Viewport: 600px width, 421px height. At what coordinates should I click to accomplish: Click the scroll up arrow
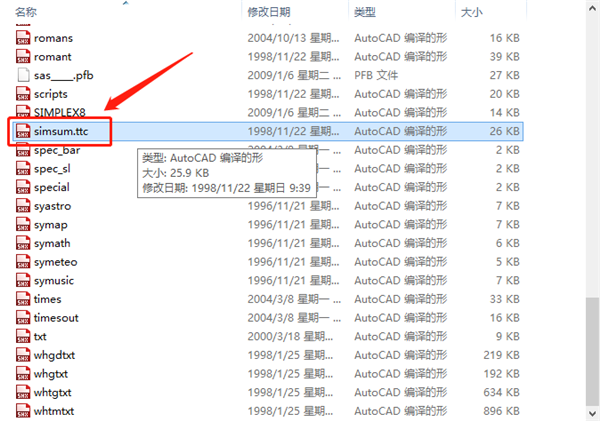[x=592, y=8]
